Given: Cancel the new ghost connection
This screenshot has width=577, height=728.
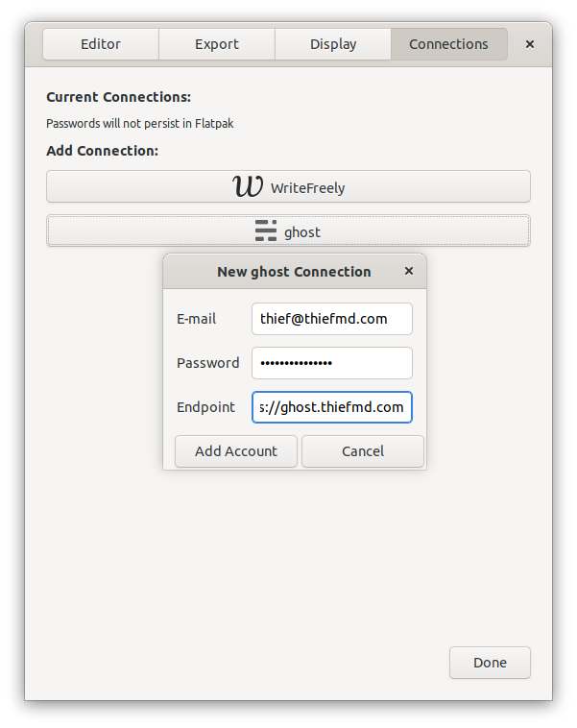Looking at the screenshot, I should [363, 451].
